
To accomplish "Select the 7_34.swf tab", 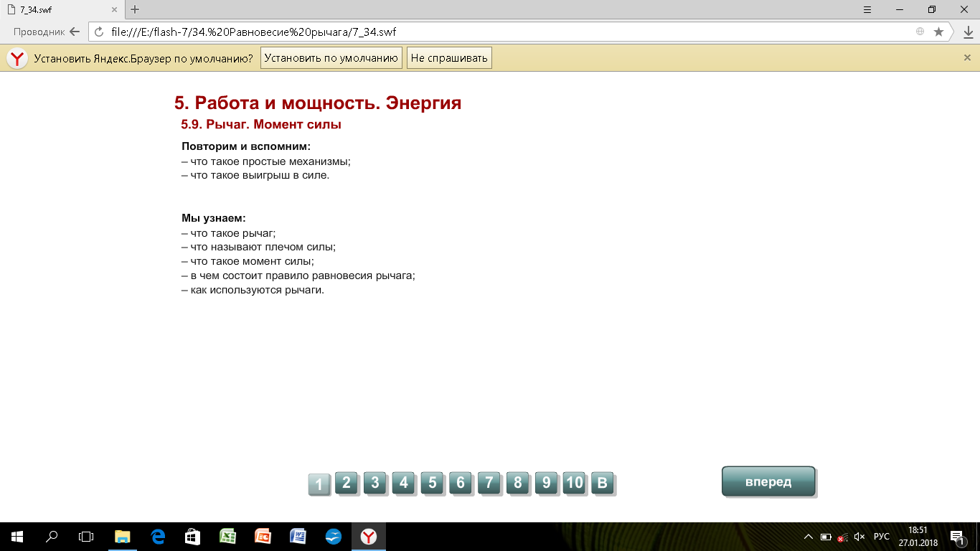I will [x=62, y=9].
